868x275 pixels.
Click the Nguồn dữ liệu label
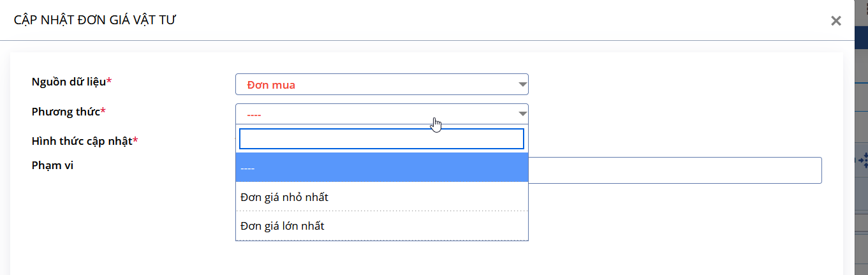[x=69, y=82]
